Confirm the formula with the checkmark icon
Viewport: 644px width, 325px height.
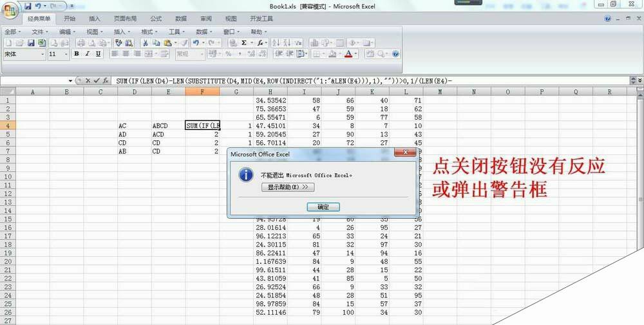[x=97, y=81]
